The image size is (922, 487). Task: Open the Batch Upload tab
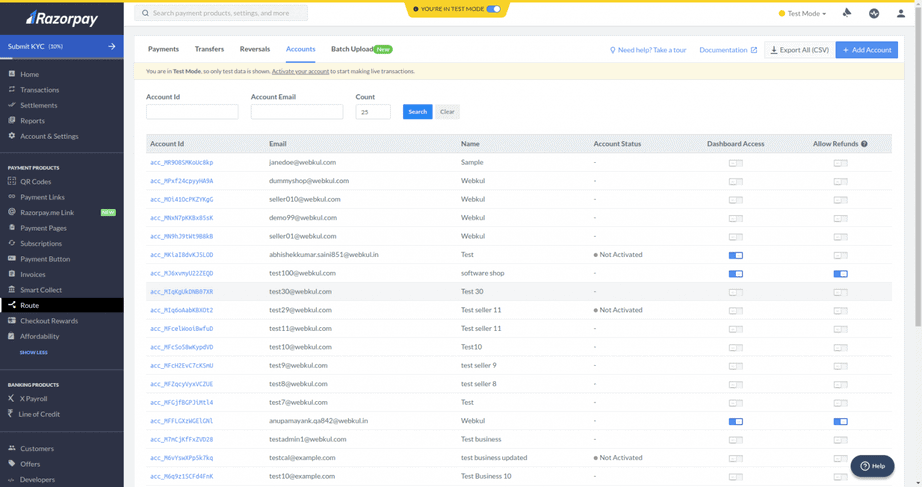(x=361, y=49)
